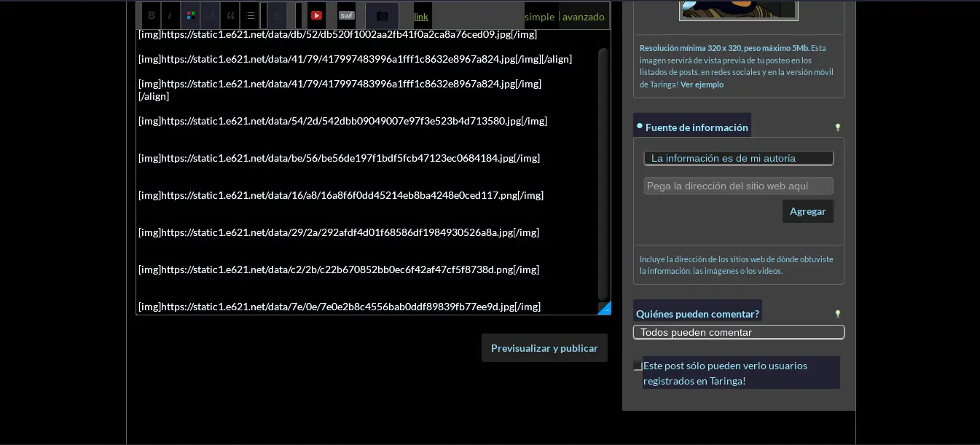This screenshot has width=980, height=445.
Task: Click the image line ending in a76ced09.jpg
Action: click(x=337, y=34)
